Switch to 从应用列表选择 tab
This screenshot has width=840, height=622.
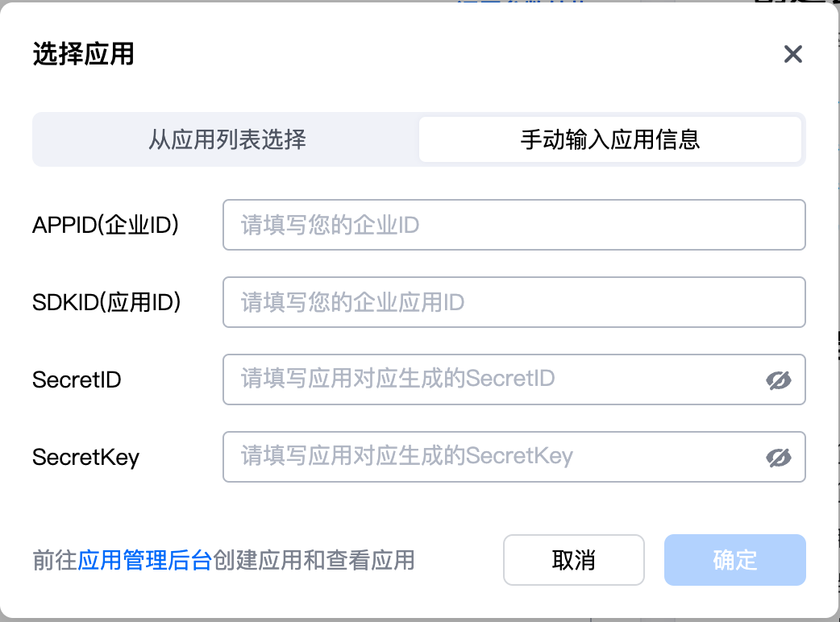point(227,139)
